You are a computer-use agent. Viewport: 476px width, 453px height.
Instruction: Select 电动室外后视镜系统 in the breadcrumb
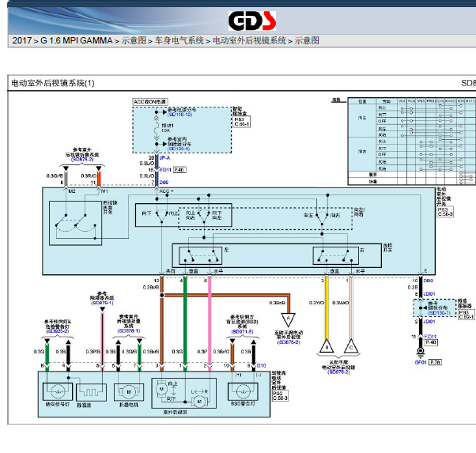[249, 40]
